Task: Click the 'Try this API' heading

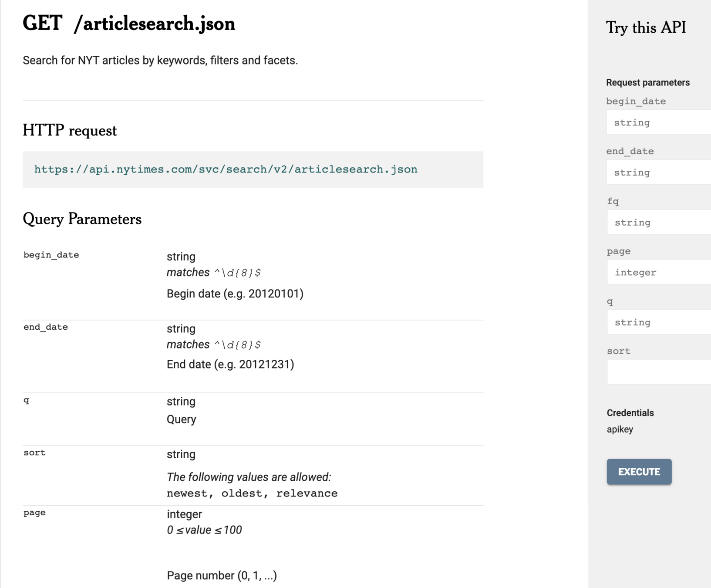Action: tap(646, 27)
